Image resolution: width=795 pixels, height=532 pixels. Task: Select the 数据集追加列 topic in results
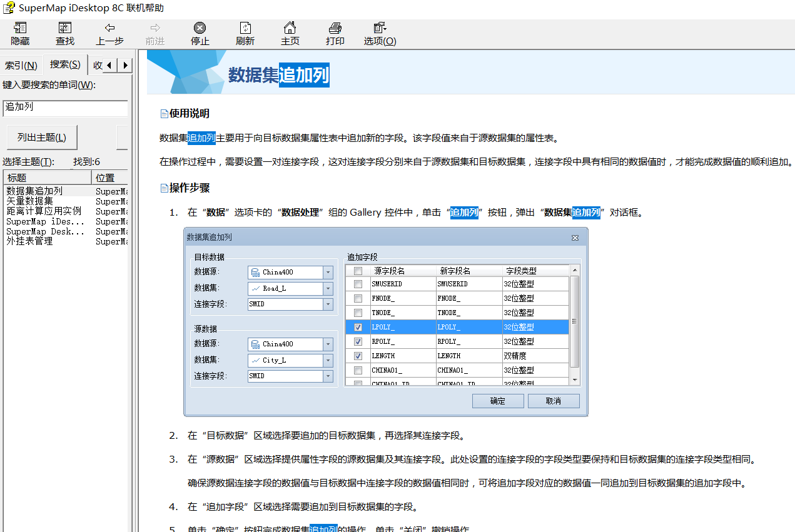tap(34, 191)
